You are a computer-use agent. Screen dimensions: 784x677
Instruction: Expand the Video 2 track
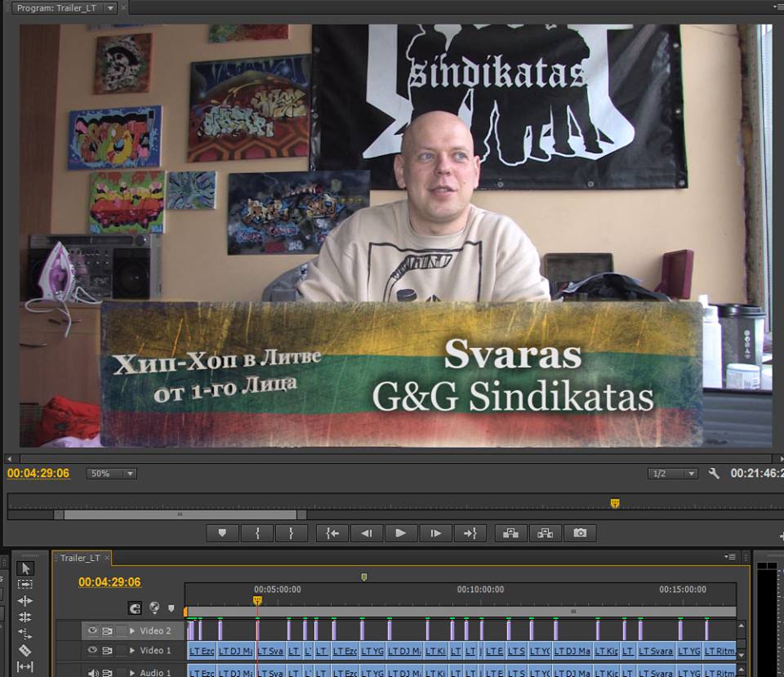click(x=132, y=631)
